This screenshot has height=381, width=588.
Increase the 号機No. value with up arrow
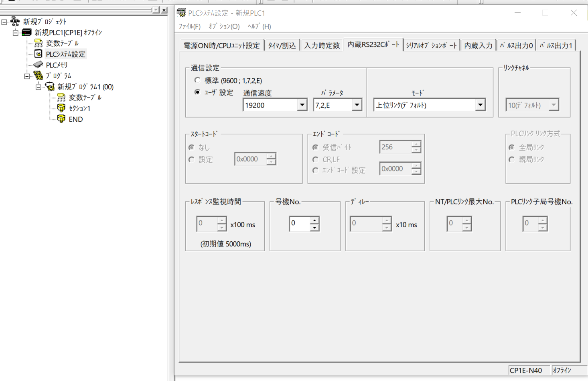[x=315, y=220]
